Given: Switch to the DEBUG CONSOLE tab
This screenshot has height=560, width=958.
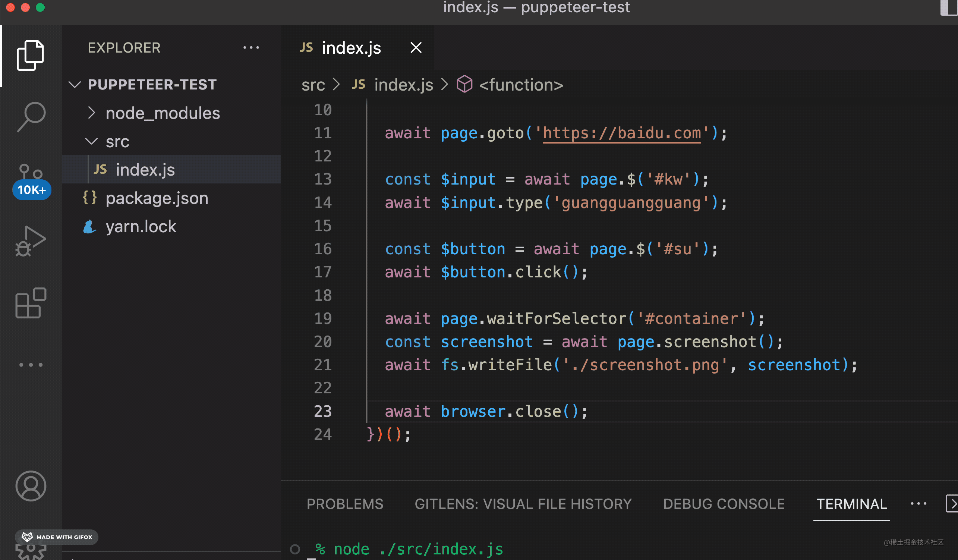Looking at the screenshot, I should pyautogui.click(x=724, y=504).
